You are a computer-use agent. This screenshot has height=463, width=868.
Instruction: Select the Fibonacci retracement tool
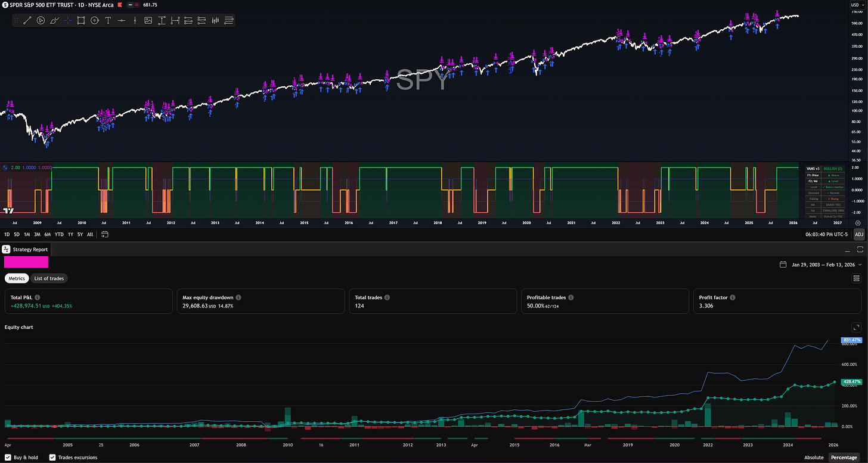(x=188, y=20)
